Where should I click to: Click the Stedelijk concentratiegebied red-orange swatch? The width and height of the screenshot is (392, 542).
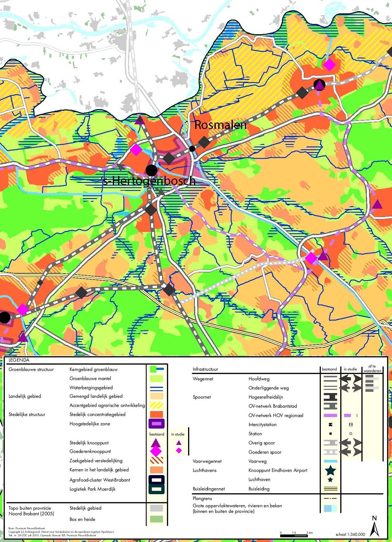[157, 414]
